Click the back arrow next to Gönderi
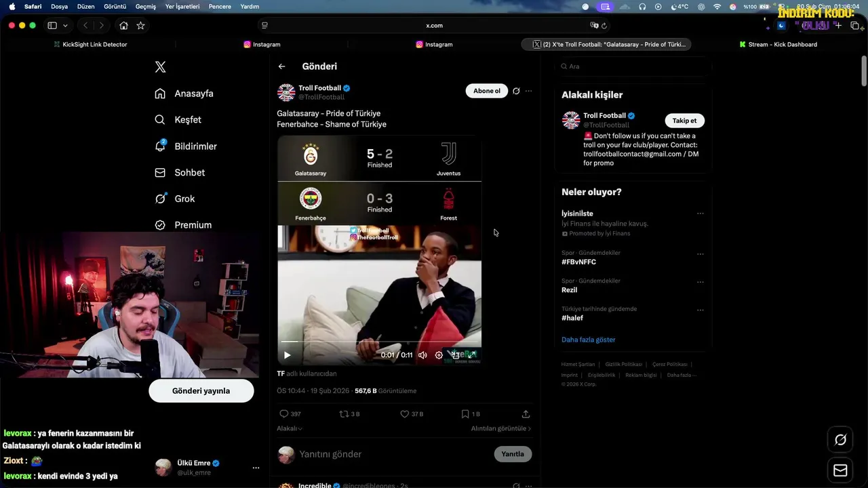The image size is (868, 488). (x=281, y=66)
